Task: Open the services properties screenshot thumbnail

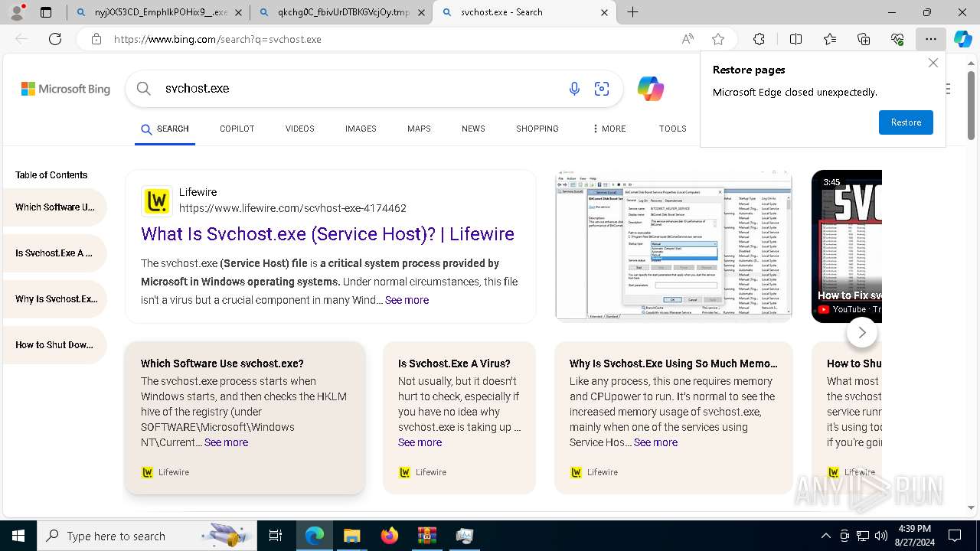Action: click(x=674, y=246)
